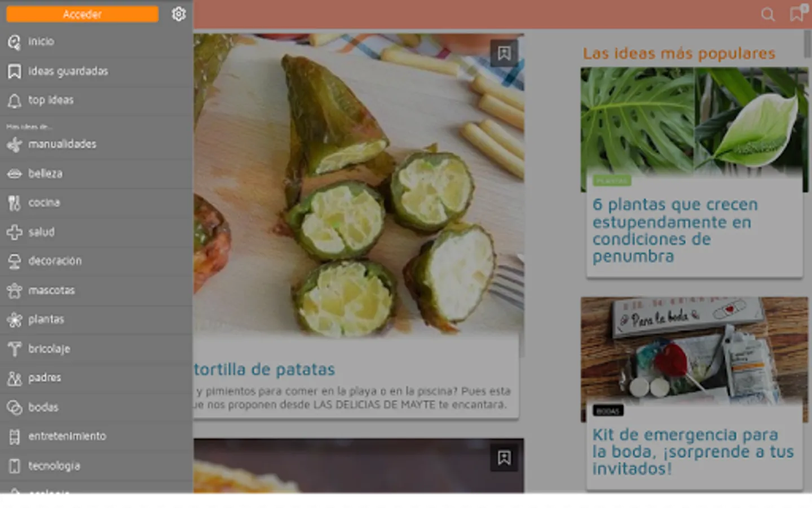The image size is (812, 508).
Task: Open the plantas category label
Action: click(x=46, y=319)
